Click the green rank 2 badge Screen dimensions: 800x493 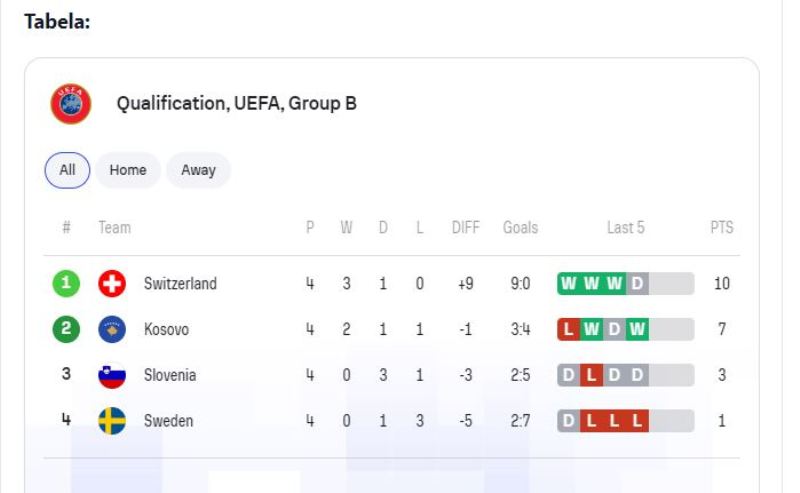[x=66, y=330]
